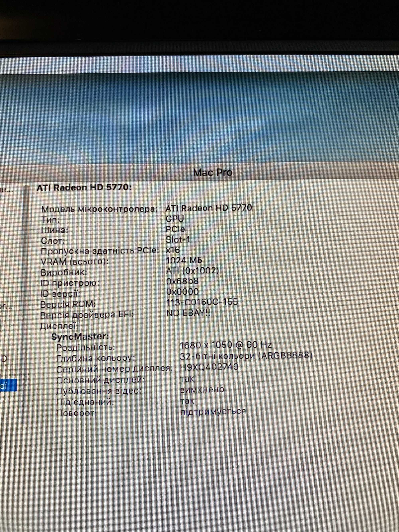Select the 'ID версії:' label
Viewport: 399px width, 532px height.
click(x=60, y=294)
